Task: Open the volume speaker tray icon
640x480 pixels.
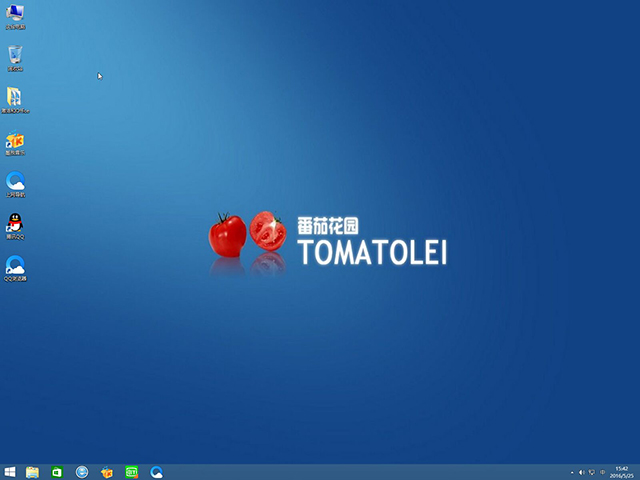Action: (x=582, y=471)
